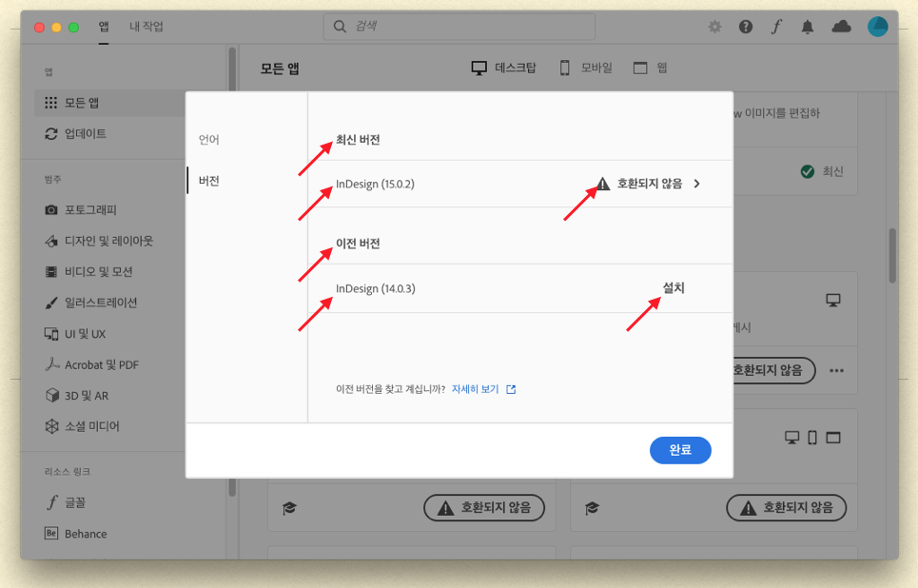Viewport: 918px width, 588px height.
Task: Click the Acrobat 및 PDF icon
Action: [x=52, y=364]
